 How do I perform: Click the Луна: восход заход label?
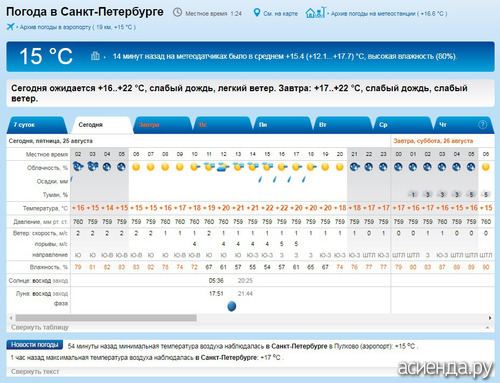click(42, 294)
